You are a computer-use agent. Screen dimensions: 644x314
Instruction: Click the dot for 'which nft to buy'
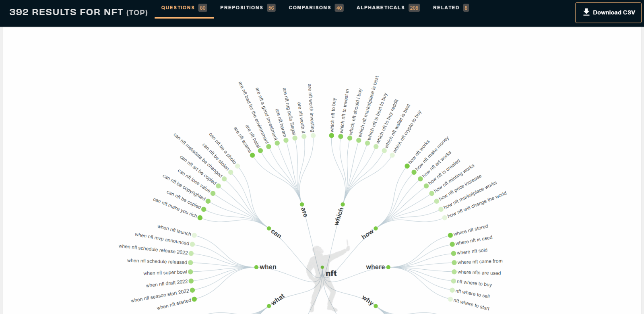(x=332, y=136)
